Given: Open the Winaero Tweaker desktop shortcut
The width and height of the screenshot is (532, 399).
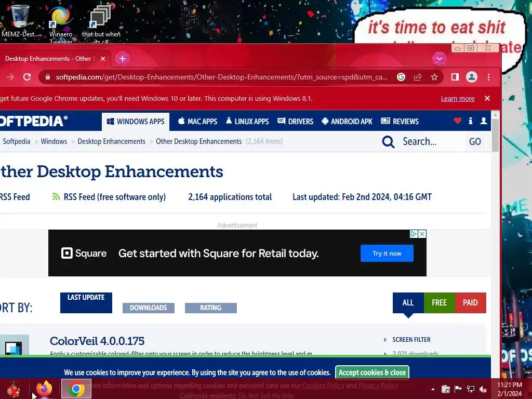Looking at the screenshot, I should tap(61, 24).
